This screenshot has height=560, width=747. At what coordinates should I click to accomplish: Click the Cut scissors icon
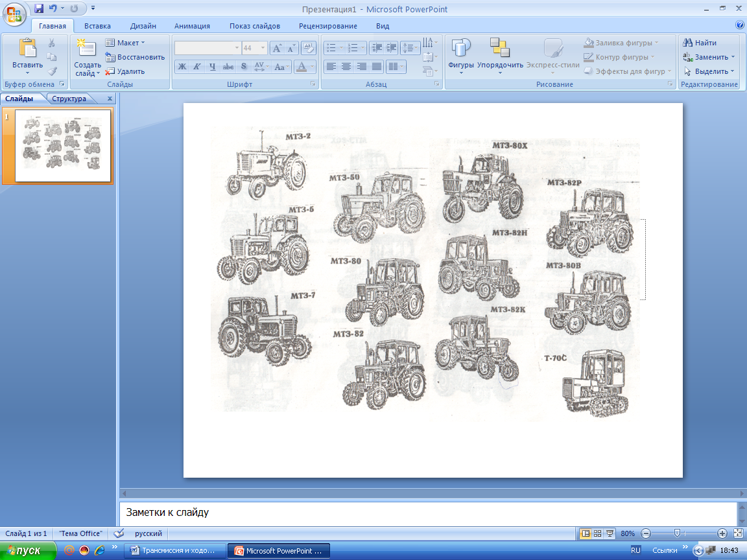[x=52, y=43]
